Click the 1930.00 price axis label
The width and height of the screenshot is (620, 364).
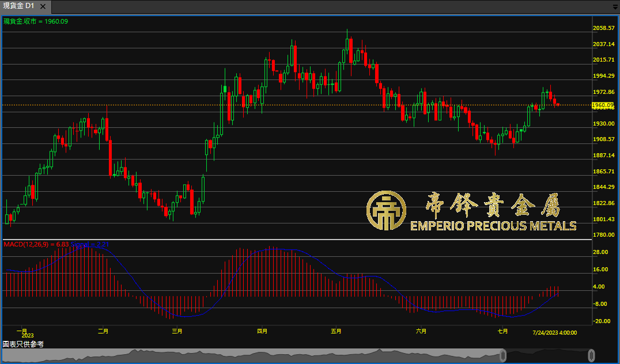(x=604, y=123)
